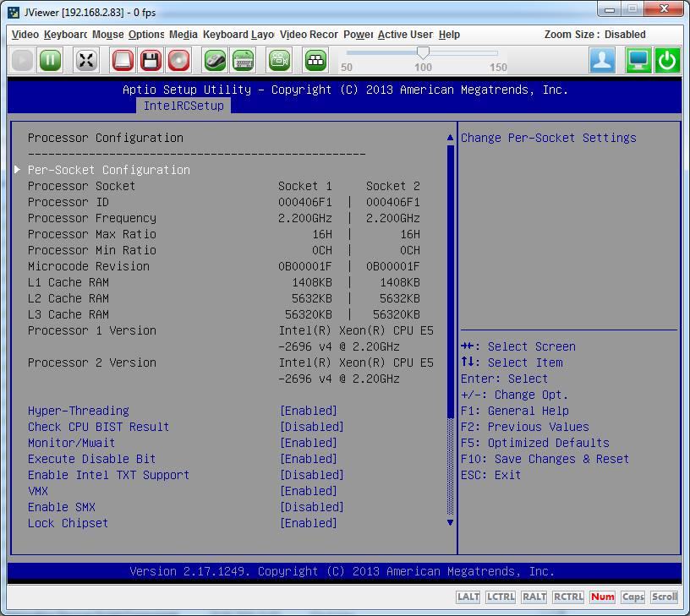690x616 pixels.
Task: Open the Media menu
Action: tap(183, 35)
